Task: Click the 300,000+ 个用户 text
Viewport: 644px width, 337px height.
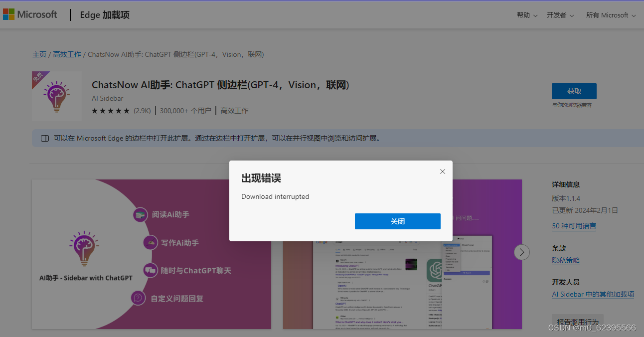Action: (x=185, y=111)
